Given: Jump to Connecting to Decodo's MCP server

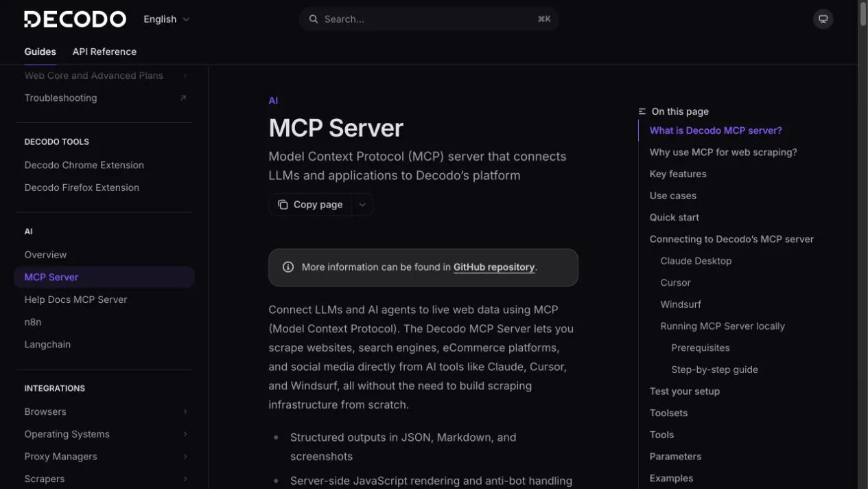Looking at the screenshot, I should point(731,239).
